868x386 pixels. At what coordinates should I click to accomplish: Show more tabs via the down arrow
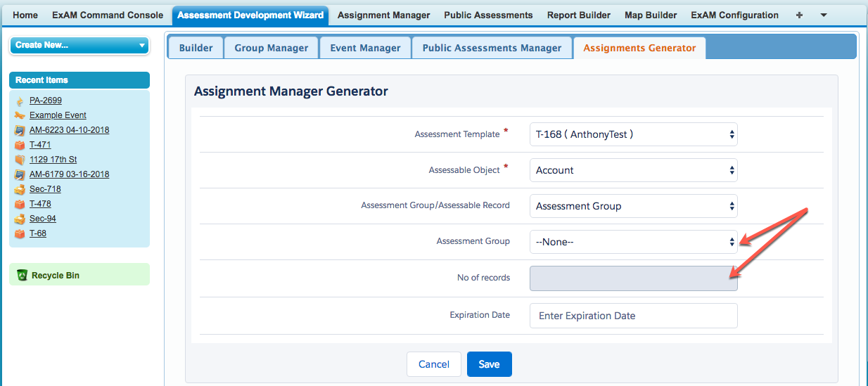[824, 15]
